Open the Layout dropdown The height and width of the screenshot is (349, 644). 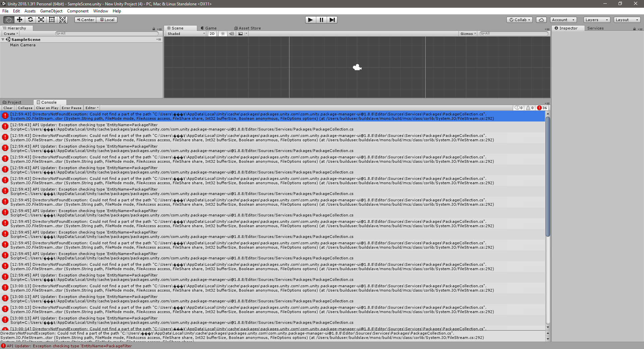[627, 20]
